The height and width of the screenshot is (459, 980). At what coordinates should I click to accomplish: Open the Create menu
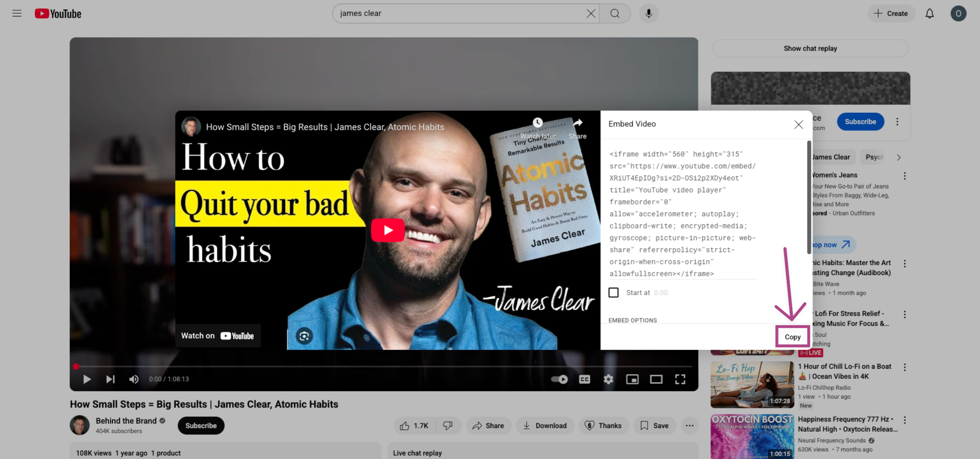(890, 14)
